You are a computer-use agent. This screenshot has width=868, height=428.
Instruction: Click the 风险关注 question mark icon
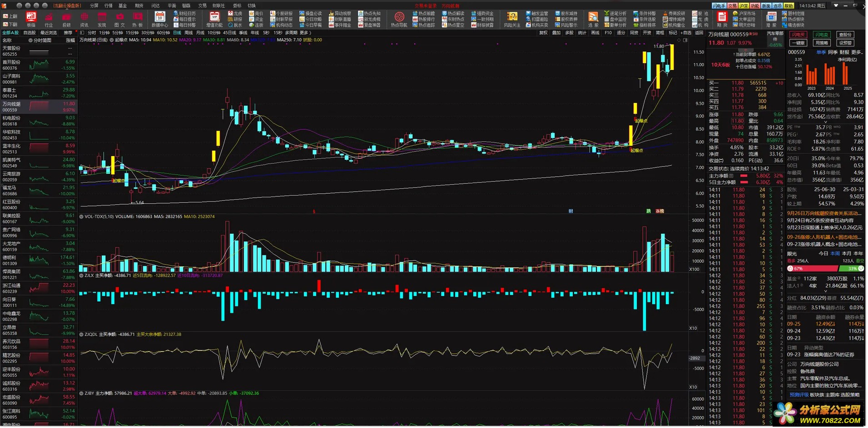click(x=512, y=17)
